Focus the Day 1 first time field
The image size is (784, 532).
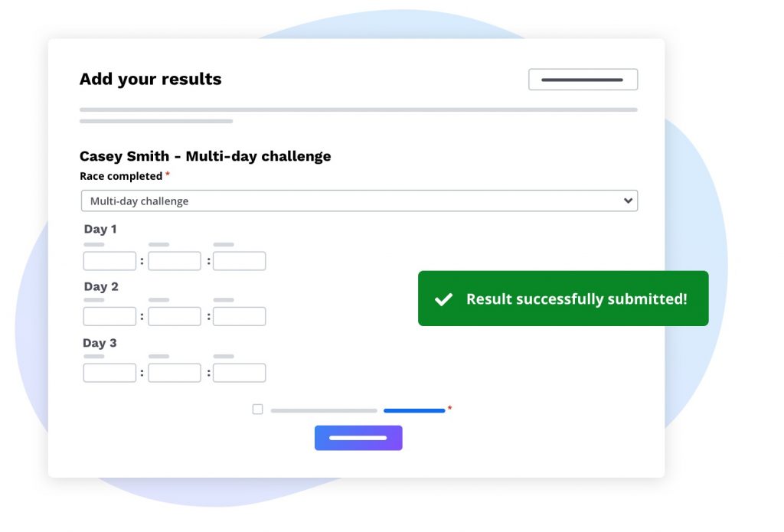click(x=109, y=261)
